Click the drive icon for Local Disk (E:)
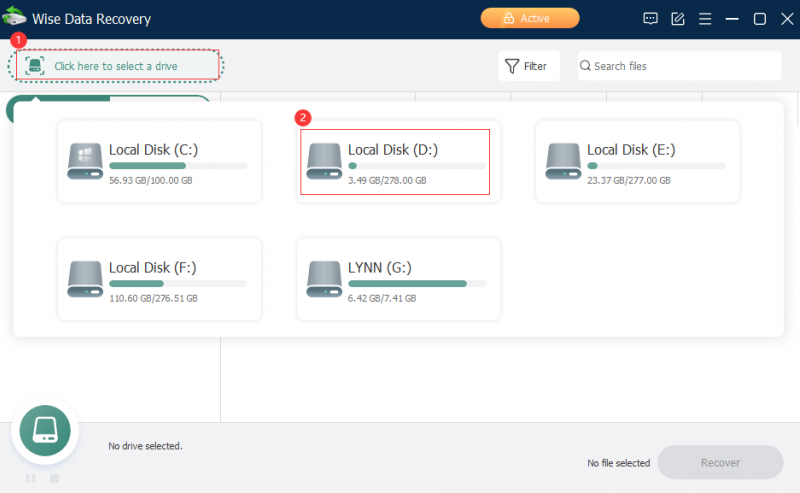The image size is (800, 493). pyautogui.click(x=563, y=161)
